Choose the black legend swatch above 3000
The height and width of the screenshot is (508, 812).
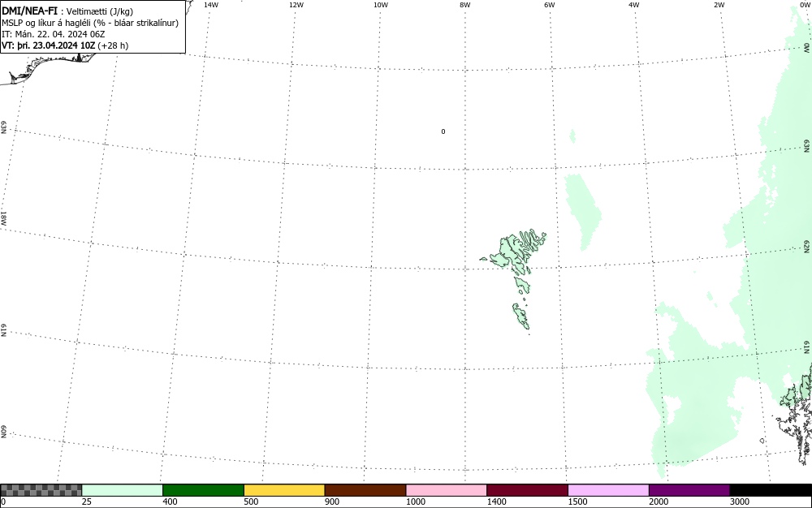(771, 490)
